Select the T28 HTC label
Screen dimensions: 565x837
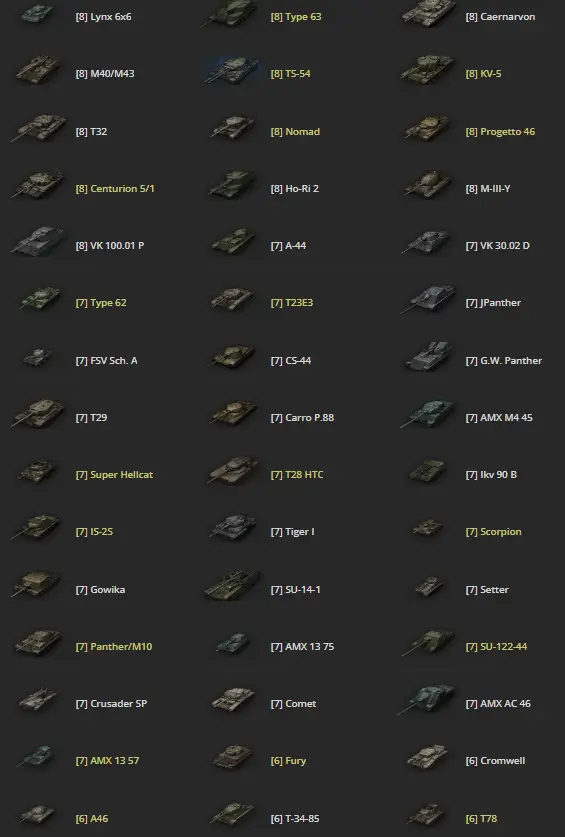pyautogui.click(x=297, y=475)
